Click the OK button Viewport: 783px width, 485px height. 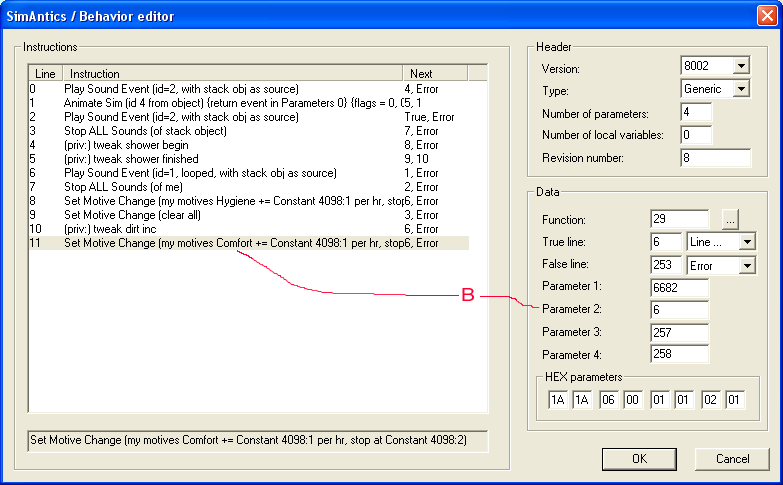tap(639, 459)
